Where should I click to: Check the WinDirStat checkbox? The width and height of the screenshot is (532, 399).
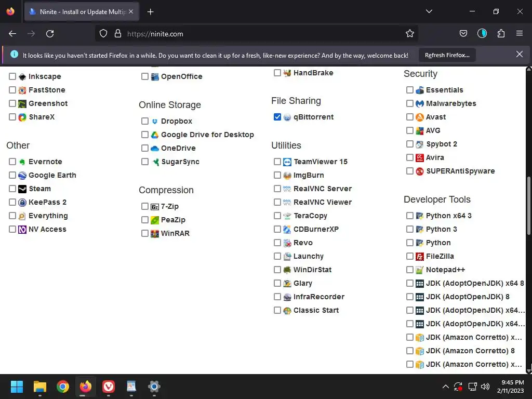click(277, 270)
